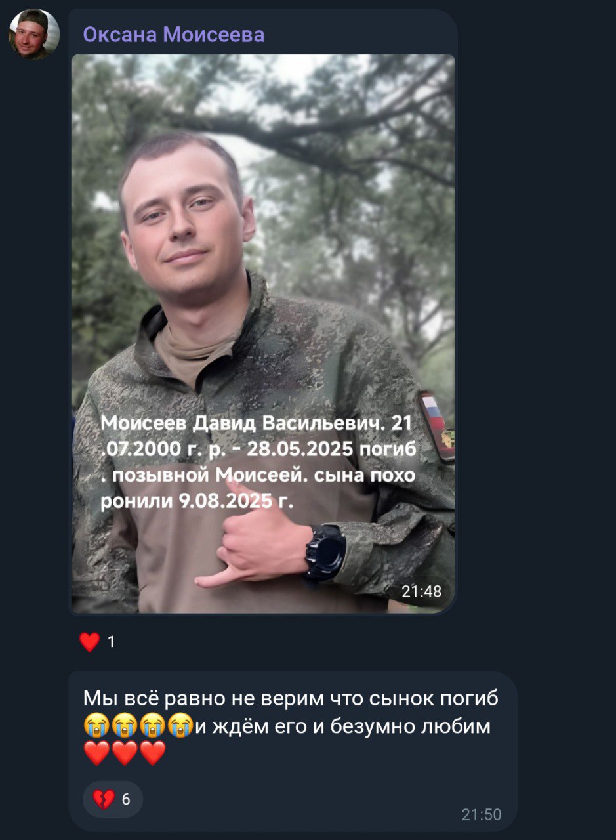Click the first red heart emoji in the text
The height and width of the screenshot is (840, 616).
(96, 753)
